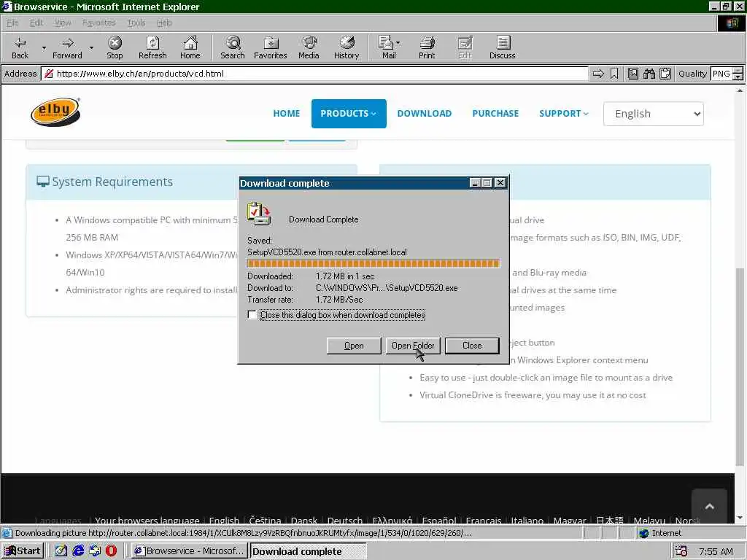Go to the HOME page link
The width and height of the screenshot is (747, 560).
(x=286, y=113)
